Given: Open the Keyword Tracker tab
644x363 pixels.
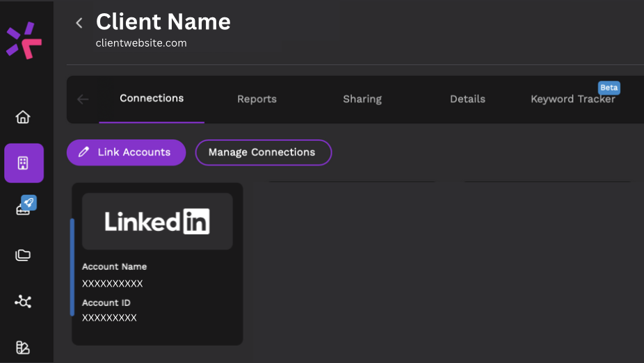Looking at the screenshot, I should pyautogui.click(x=572, y=99).
